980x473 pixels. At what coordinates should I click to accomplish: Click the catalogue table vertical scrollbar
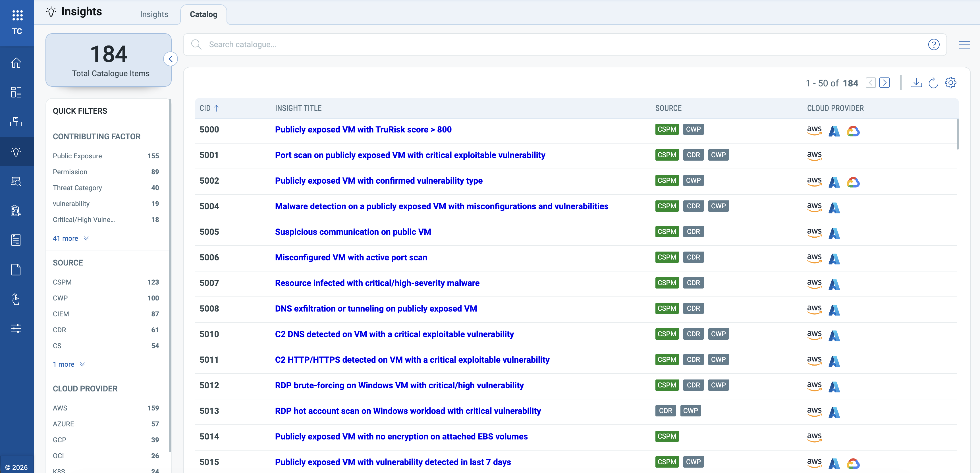(957, 134)
